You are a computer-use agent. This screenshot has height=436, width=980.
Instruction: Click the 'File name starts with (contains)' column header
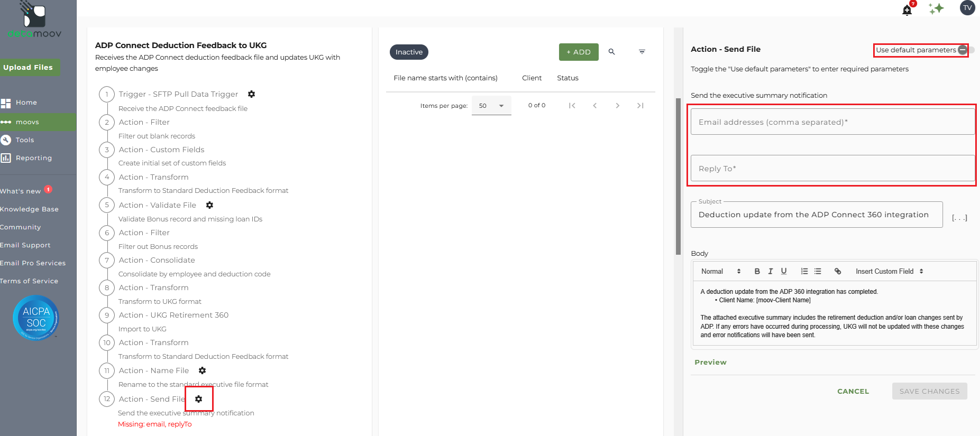(445, 78)
